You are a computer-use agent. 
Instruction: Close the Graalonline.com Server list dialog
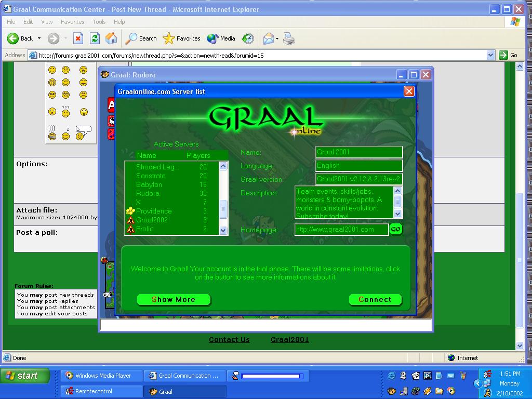pos(409,91)
